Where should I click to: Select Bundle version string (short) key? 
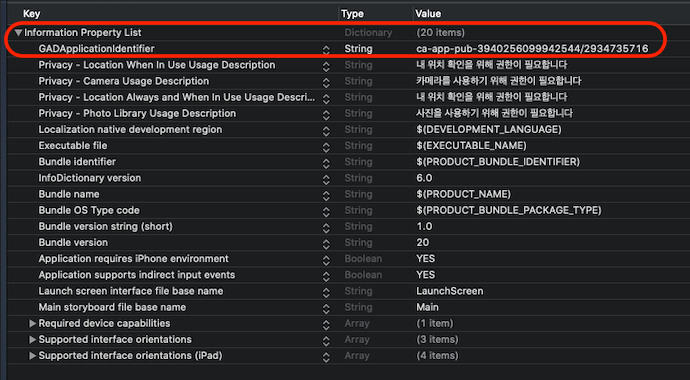(106, 227)
